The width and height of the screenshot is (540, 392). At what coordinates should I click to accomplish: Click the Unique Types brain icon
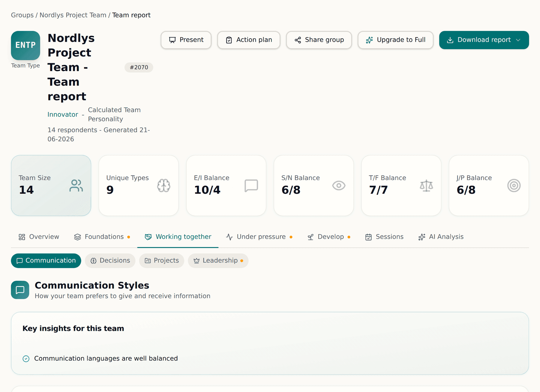(x=164, y=185)
